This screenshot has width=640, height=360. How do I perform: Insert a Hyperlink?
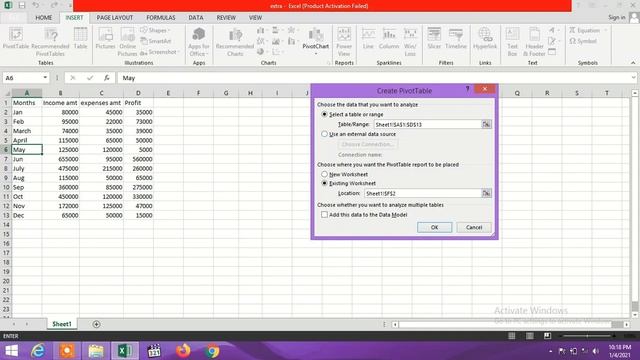tap(485, 39)
